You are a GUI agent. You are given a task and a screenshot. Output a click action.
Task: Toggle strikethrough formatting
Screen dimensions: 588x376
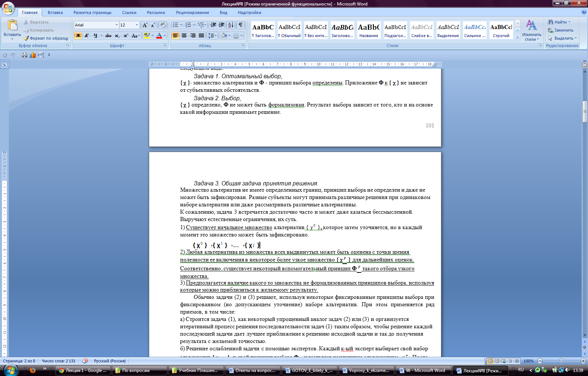point(108,36)
